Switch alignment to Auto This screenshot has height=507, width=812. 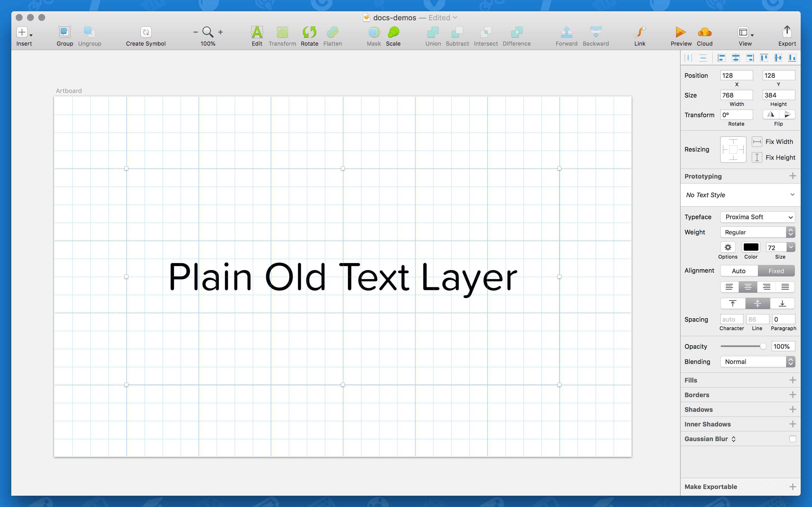738,271
